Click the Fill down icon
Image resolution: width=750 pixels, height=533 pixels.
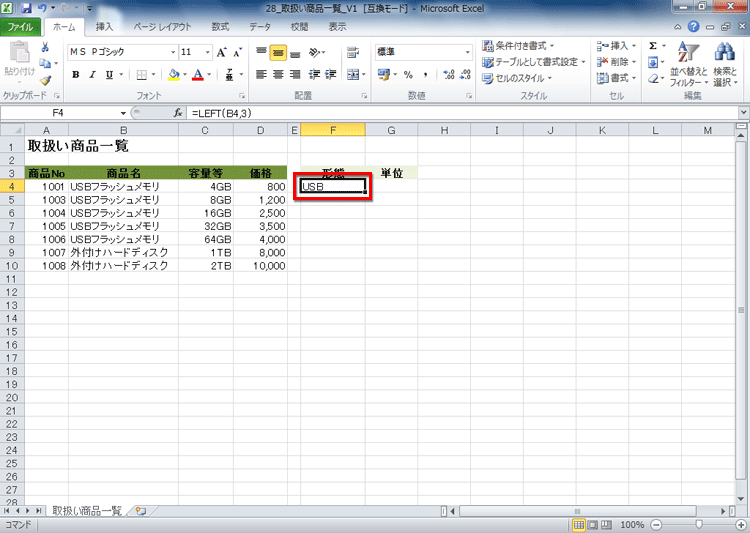(x=653, y=62)
